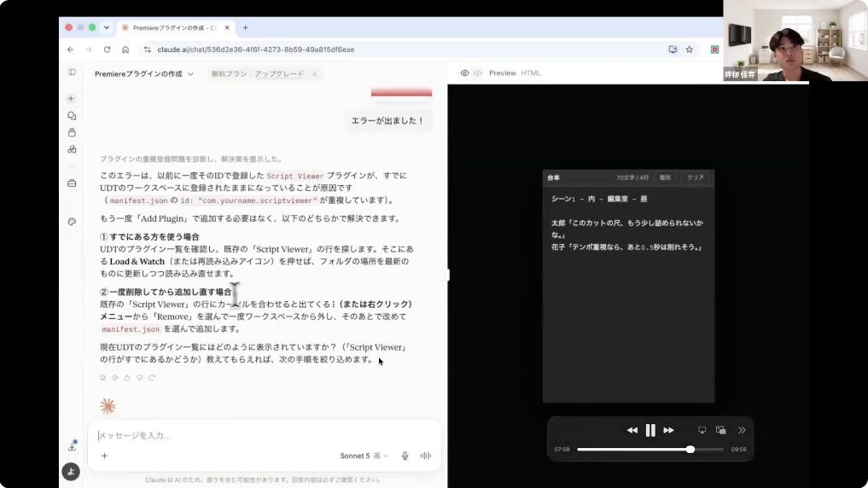The width and height of the screenshot is (868, 488).
Task: Open the Sonnet 5 model selector
Action: click(x=364, y=456)
